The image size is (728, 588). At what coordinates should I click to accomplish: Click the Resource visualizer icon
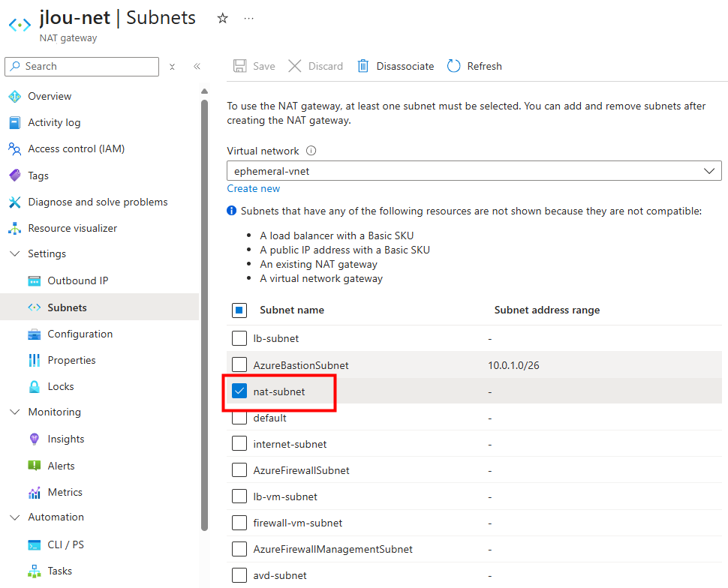15,228
